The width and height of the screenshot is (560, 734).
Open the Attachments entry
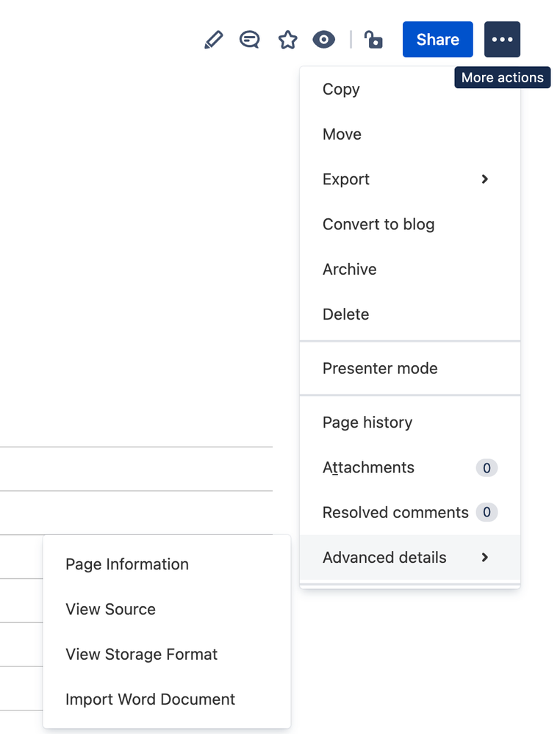(x=409, y=467)
